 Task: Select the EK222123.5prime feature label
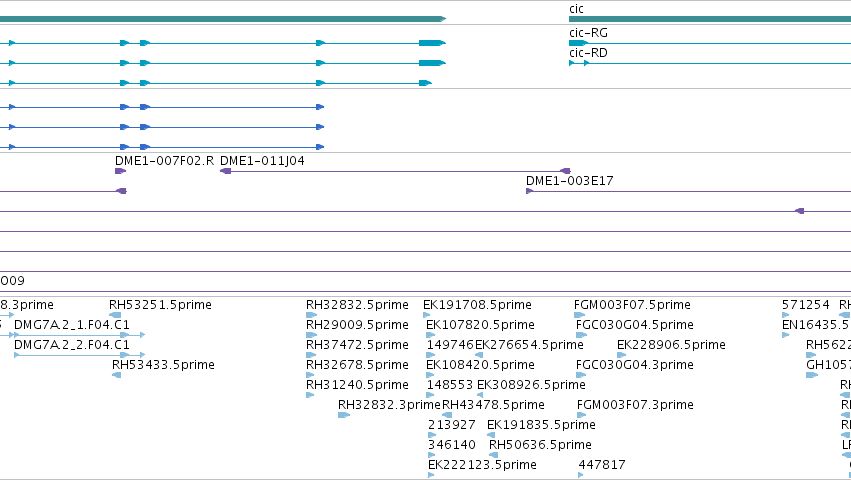tap(482, 465)
